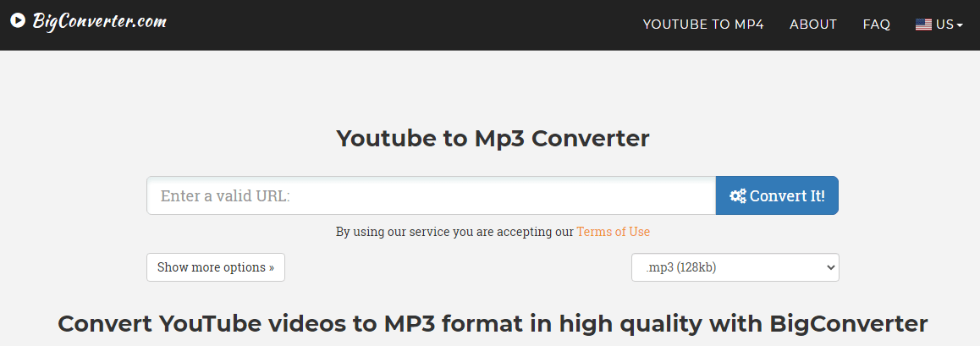This screenshot has width=980, height=346.
Task: Go to YOUTUBE TO MP4 page
Action: pyautogui.click(x=703, y=25)
